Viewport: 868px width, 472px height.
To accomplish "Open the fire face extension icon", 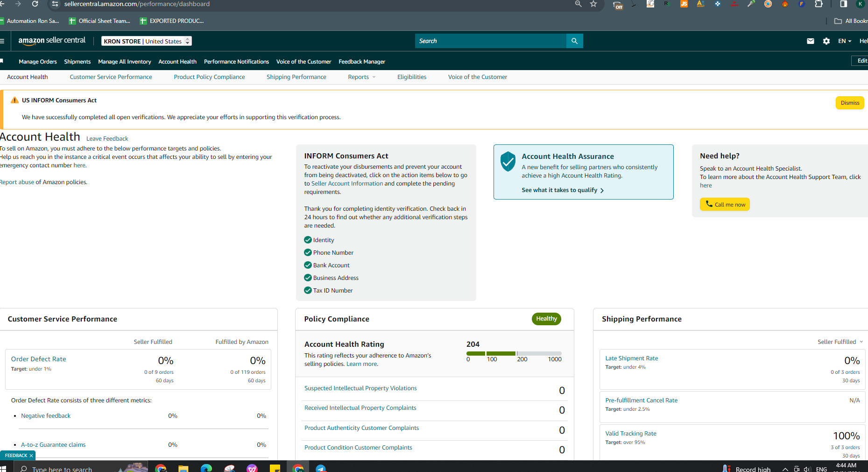I will coord(785,4).
